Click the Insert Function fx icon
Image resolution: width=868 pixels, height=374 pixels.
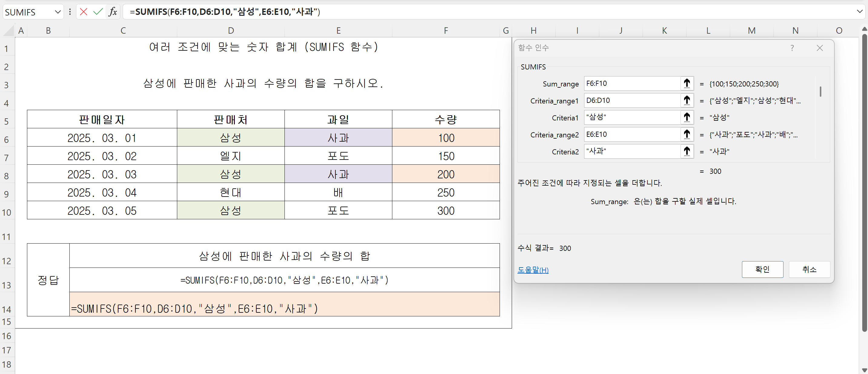(112, 12)
